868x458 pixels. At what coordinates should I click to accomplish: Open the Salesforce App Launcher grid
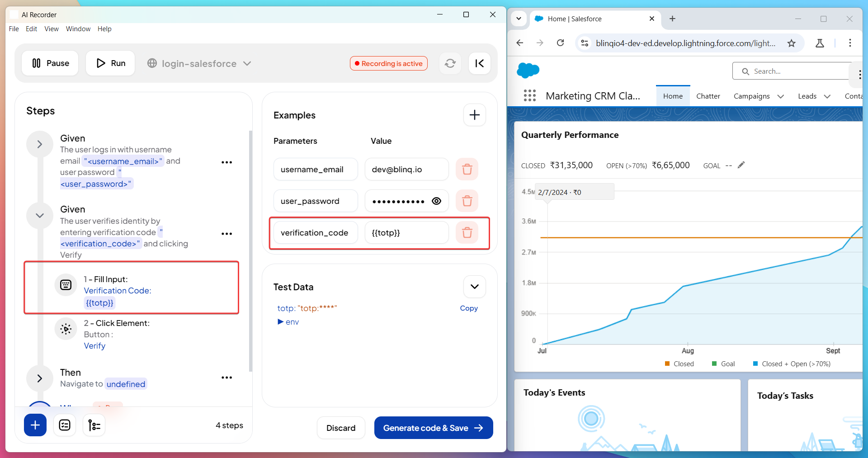pos(529,96)
